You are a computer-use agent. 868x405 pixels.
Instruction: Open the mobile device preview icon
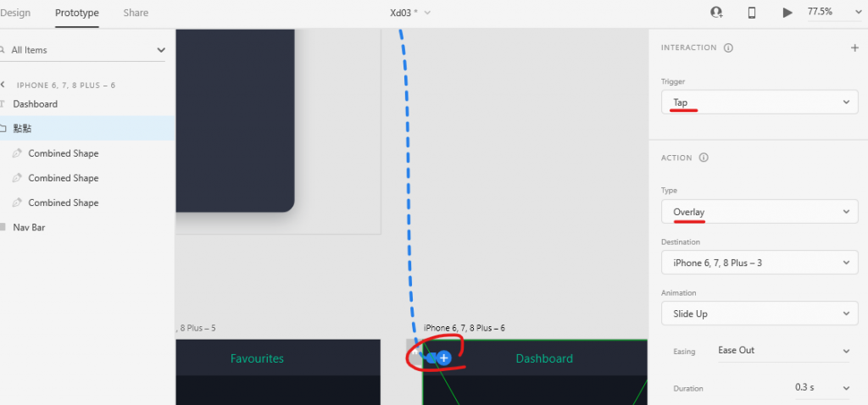[752, 12]
